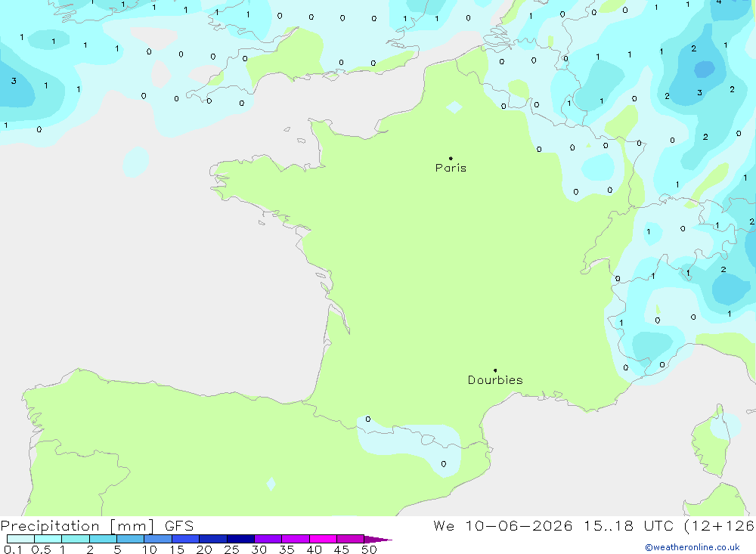Click the Dourbies location label
This screenshot has height=554, width=756.
click(495, 380)
